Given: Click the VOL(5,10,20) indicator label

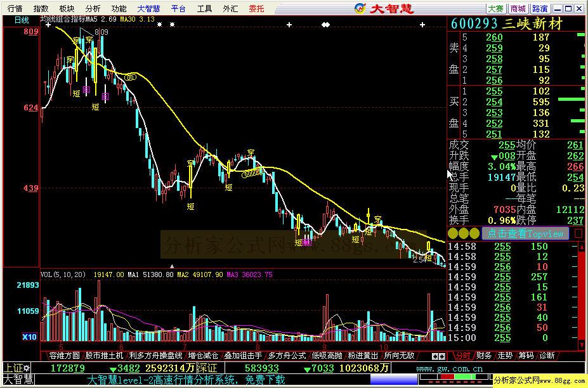Looking at the screenshot, I should [x=63, y=275].
